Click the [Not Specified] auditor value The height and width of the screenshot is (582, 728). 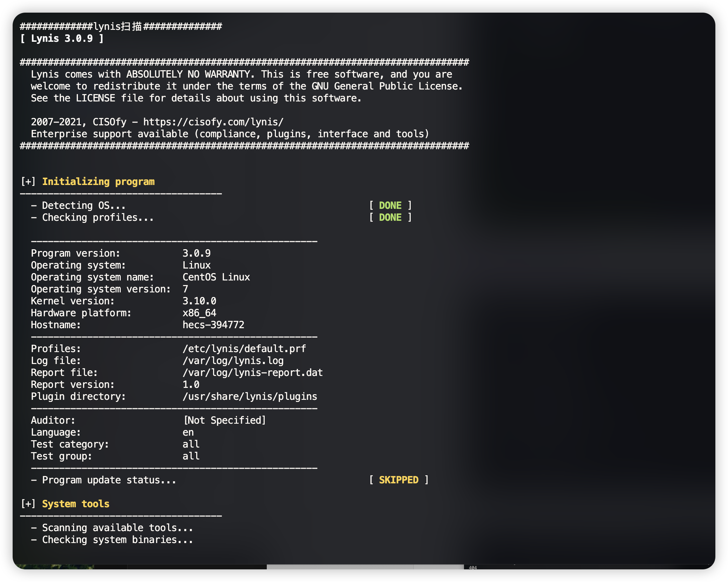pyautogui.click(x=225, y=420)
